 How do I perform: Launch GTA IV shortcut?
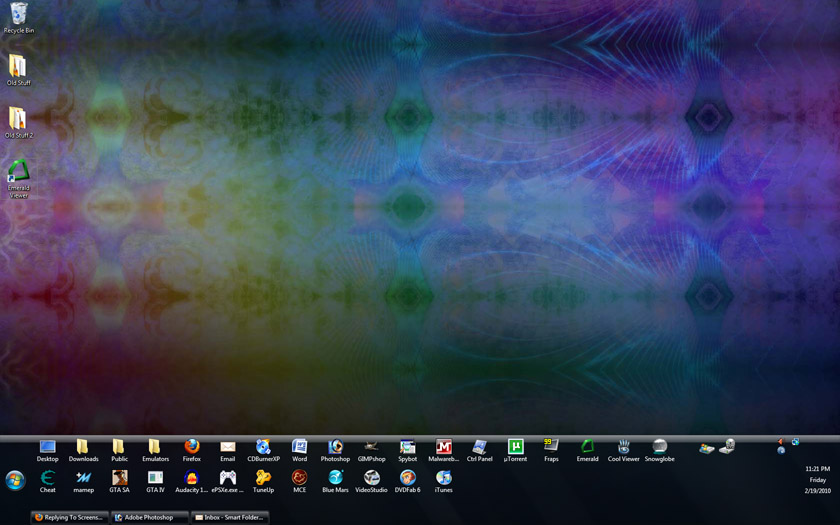coord(155,482)
